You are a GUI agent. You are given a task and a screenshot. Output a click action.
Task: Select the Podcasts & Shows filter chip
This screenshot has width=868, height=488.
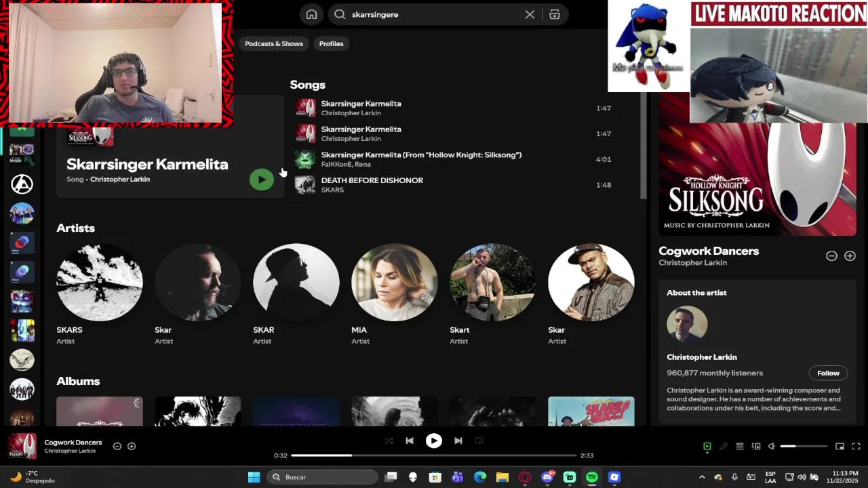coord(274,43)
